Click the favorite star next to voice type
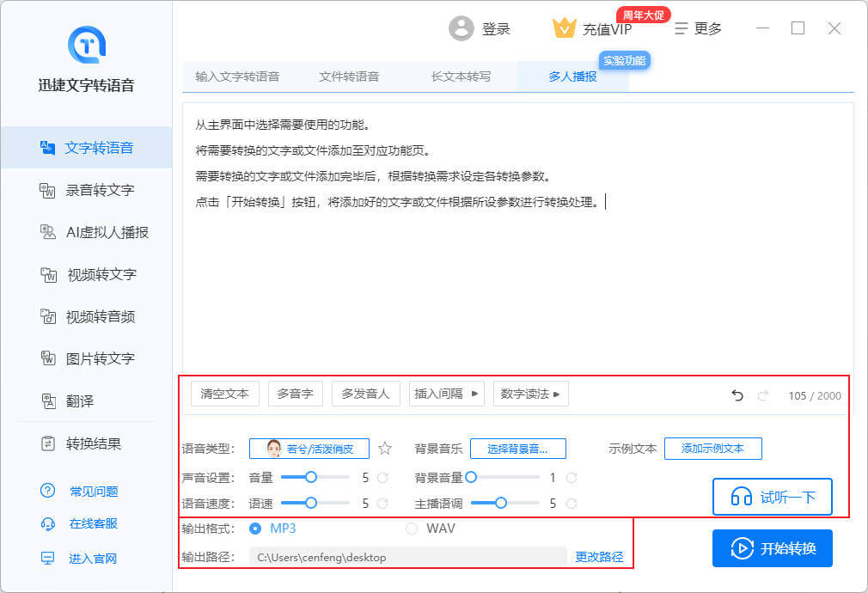The height and width of the screenshot is (593, 868). [x=385, y=449]
